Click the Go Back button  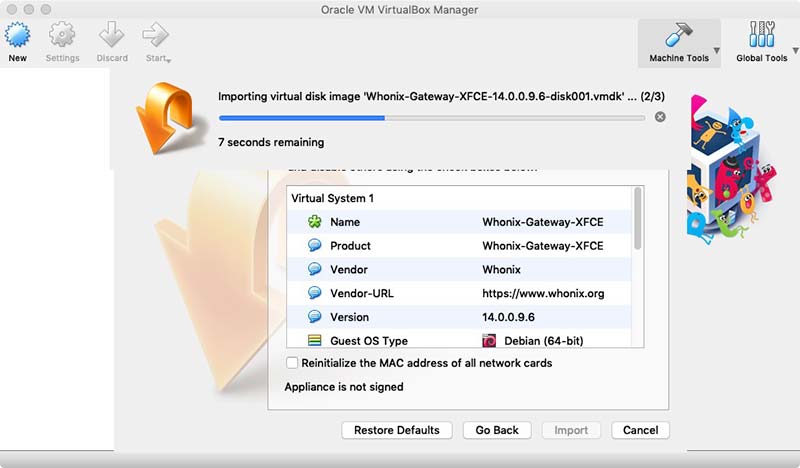pos(496,430)
